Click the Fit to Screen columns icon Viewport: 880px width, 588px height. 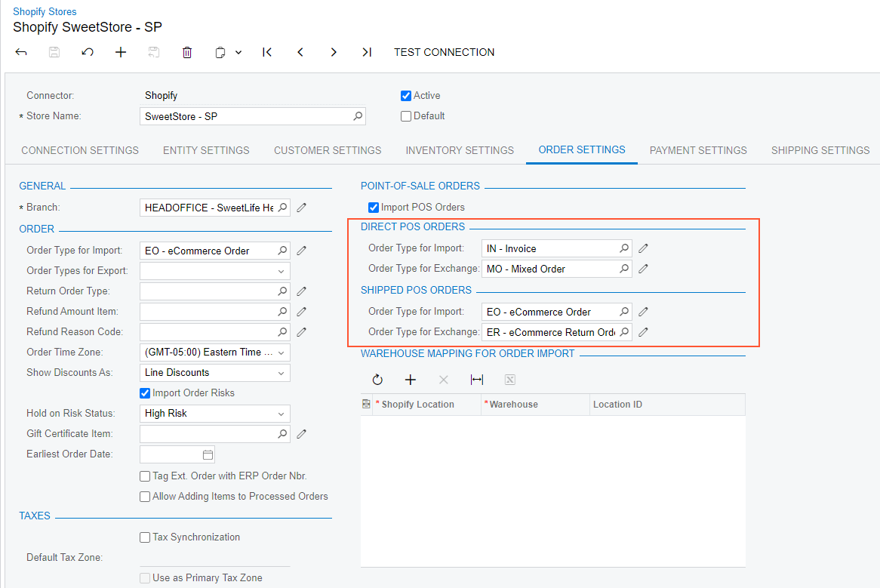[476, 380]
